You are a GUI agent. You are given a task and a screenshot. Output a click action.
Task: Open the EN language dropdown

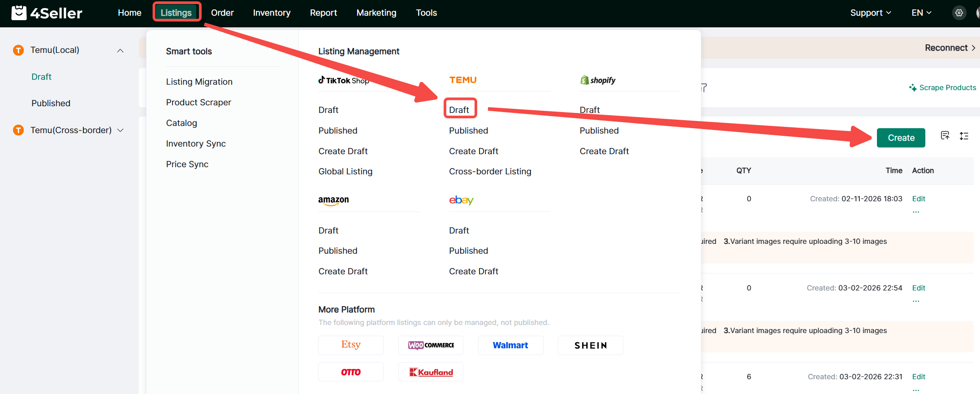(x=921, y=13)
